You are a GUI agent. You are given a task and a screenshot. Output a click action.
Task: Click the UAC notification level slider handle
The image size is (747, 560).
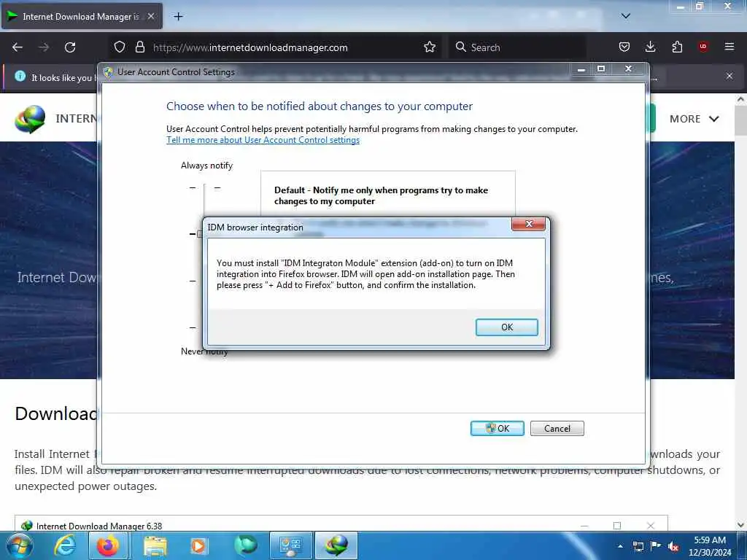(200, 234)
